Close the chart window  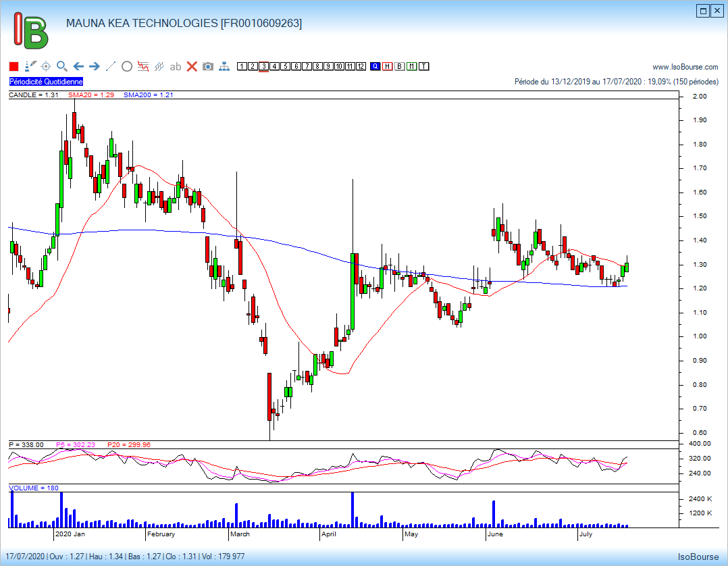point(717,11)
